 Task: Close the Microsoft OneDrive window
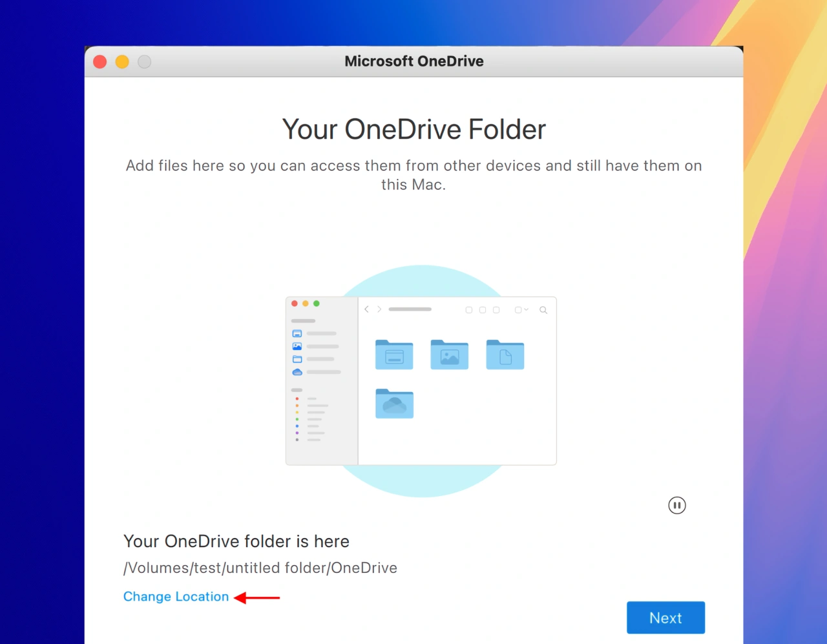(x=100, y=61)
